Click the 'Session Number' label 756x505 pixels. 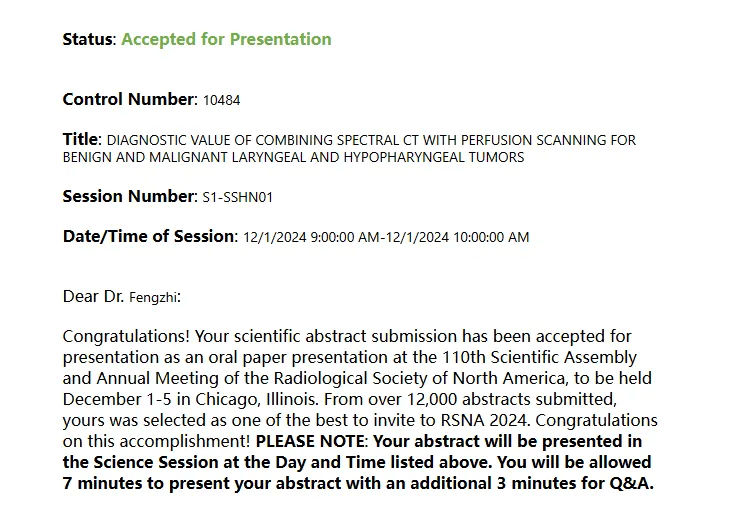(128, 196)
